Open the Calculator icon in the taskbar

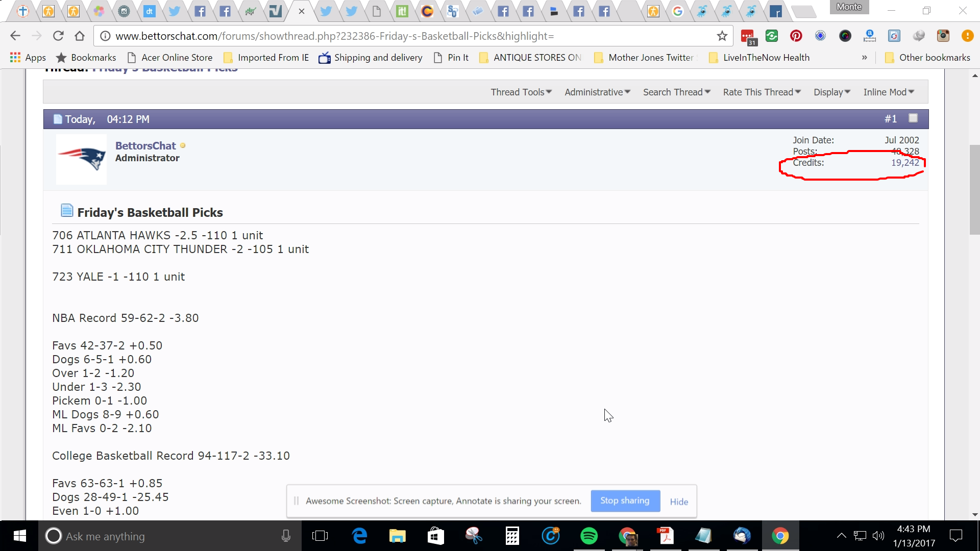point(512,536)
